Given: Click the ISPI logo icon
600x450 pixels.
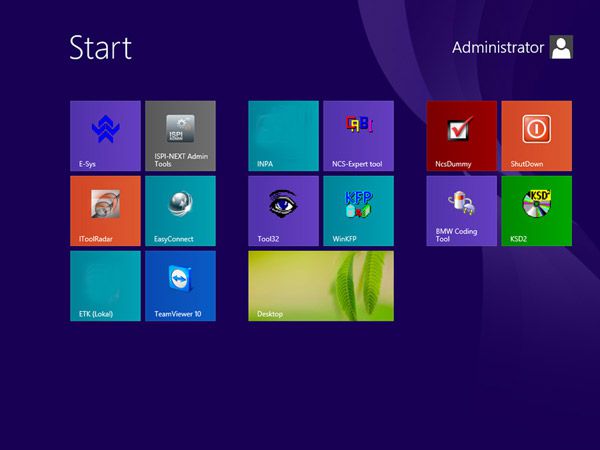Looking at the screenshot, I should 180,129.
